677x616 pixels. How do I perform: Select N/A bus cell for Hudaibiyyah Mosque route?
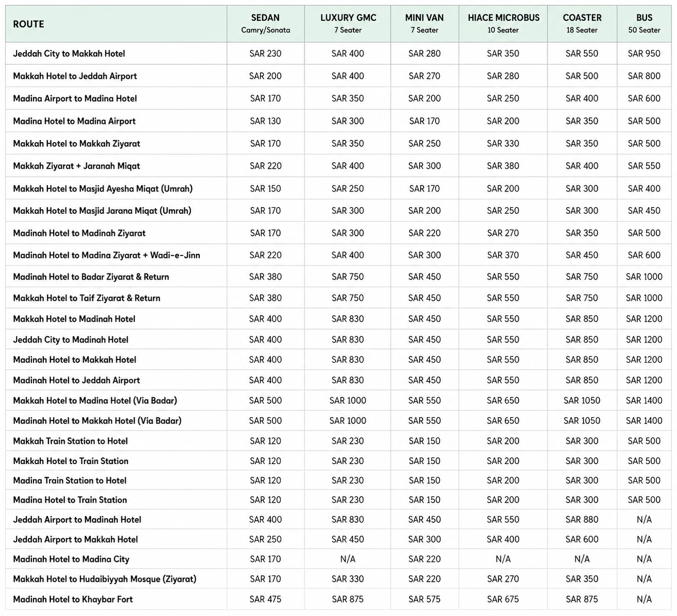(x=644, y=579)
